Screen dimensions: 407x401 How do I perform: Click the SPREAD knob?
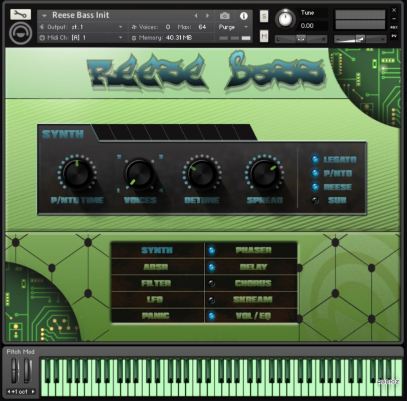265,173
